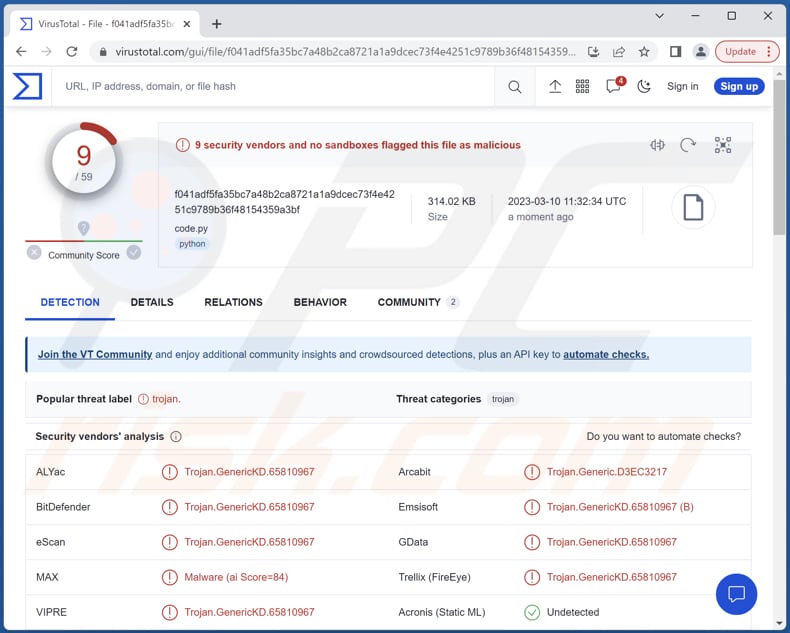Open a new browser tab
This screenshot has height=633, width=790.
point(217,24)
